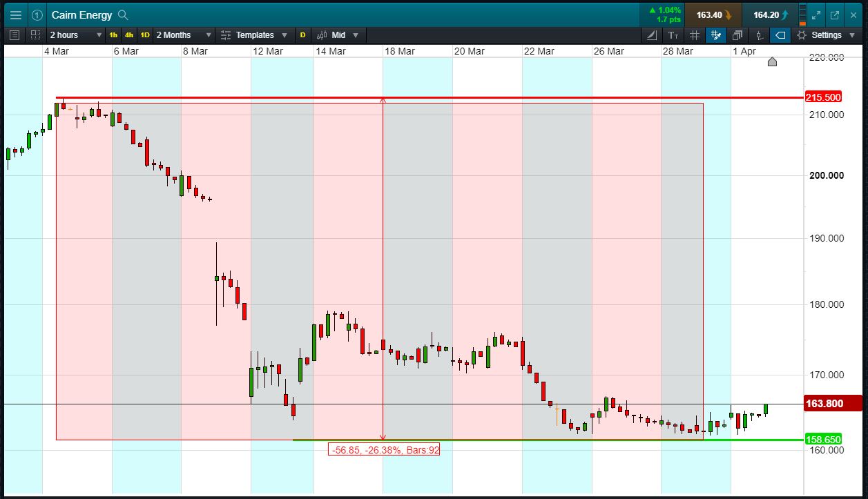Viewport: 868px width, 499px height.
Task: Expand chart to full screen
Action: point(816,14)
